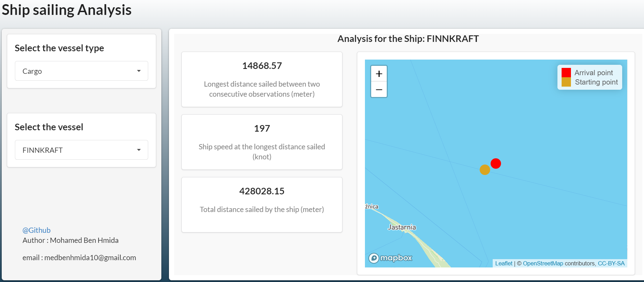Viewport: 644px width, 282px height.
Task: Open the OpenStreetMap attribution link
Action: [543, 263]
